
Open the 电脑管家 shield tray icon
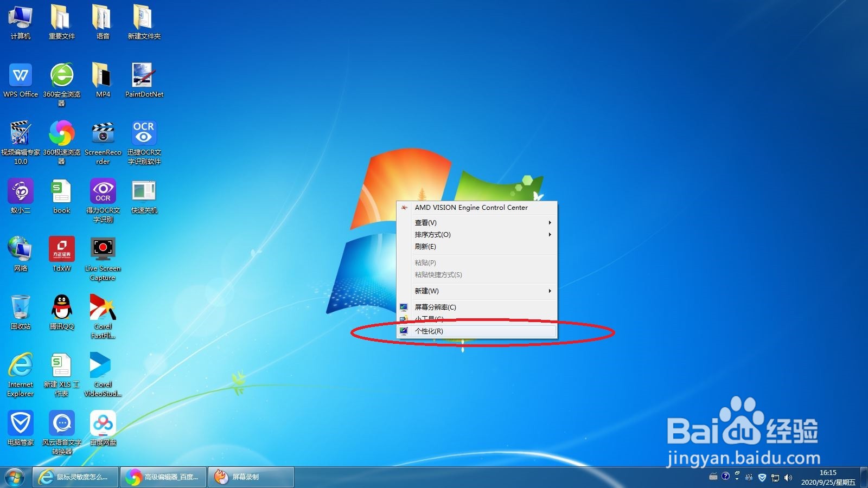(x=762, y=478)
